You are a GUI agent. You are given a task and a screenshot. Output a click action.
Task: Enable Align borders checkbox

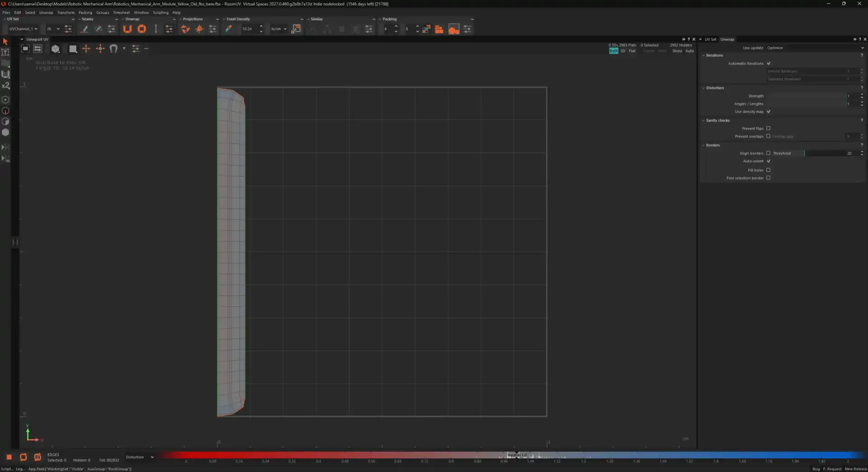pyautogui.click(x=769, y=153)
